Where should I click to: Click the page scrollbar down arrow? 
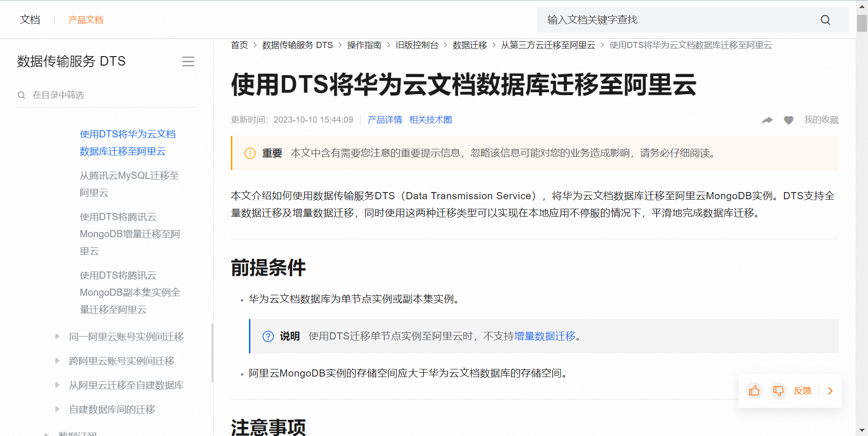pos(862,430)
